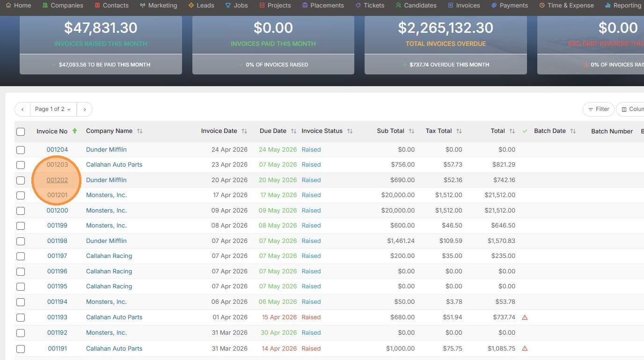The image size is (644, 360).
Task: Click the red due date 15 Apr 2026
Action: 279,317
